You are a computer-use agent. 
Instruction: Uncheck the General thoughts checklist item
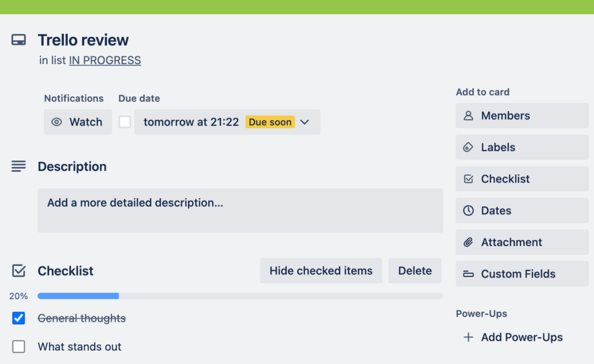coord(18,318)
